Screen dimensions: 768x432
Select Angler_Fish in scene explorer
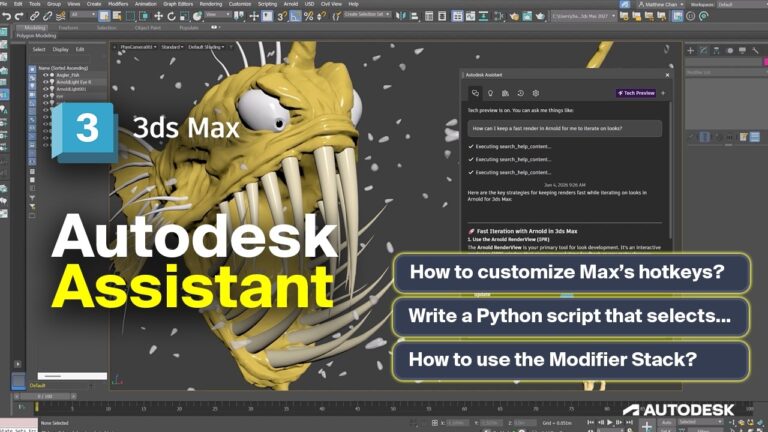click(68, 75)
